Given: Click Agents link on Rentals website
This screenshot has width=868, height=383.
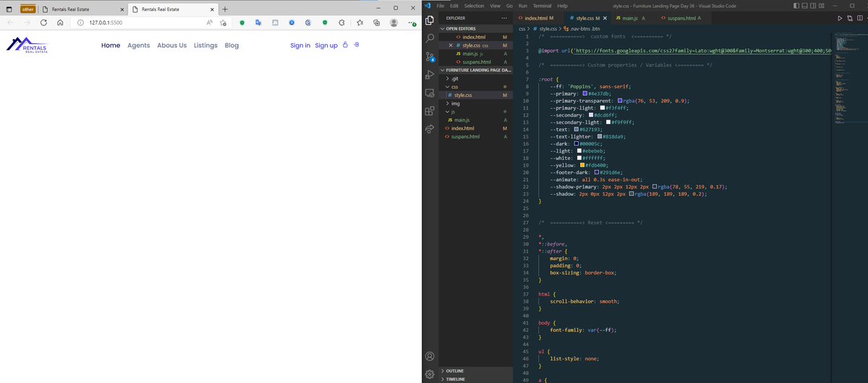Looking at the screenshot, I should pos(138,46).
